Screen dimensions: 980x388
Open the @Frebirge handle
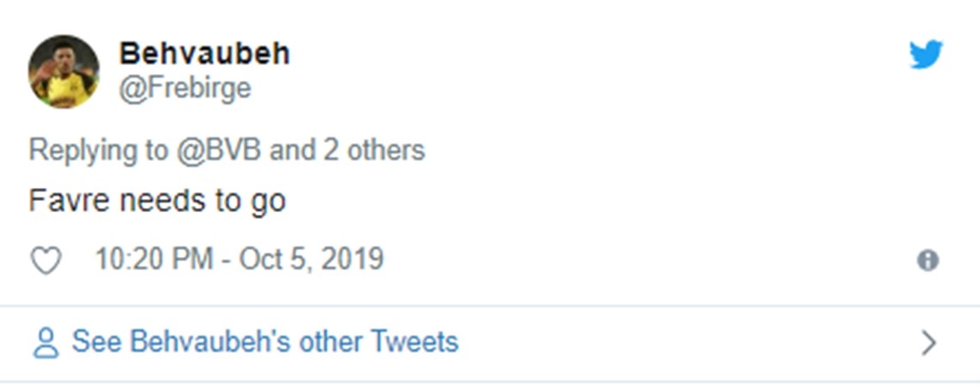tap(184, 89)
